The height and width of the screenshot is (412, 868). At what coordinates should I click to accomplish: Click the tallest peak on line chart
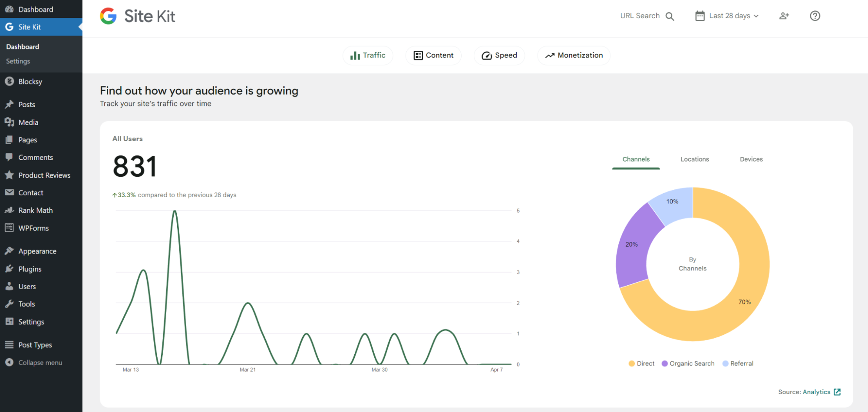(175, 211)
